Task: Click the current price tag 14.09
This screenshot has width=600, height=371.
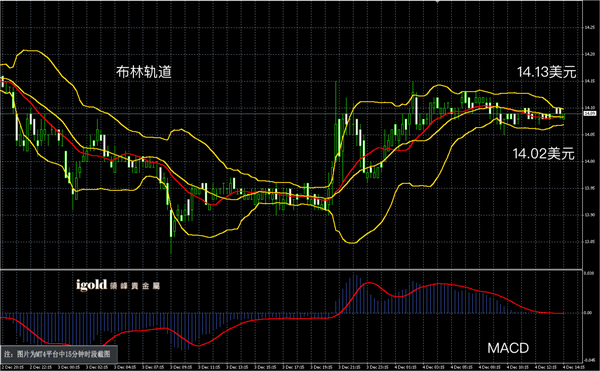Action: 590,114
